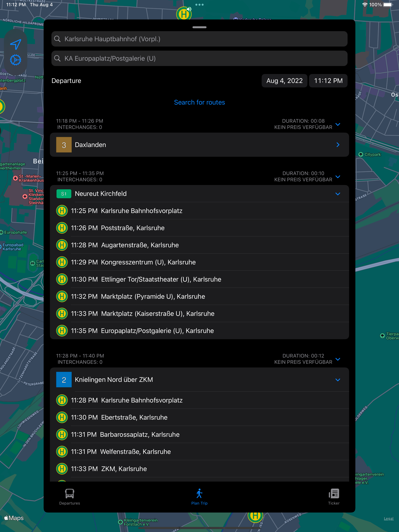Tap the search icon in destination field
This screenshot has height=532, width=399.
click(57, 58)
